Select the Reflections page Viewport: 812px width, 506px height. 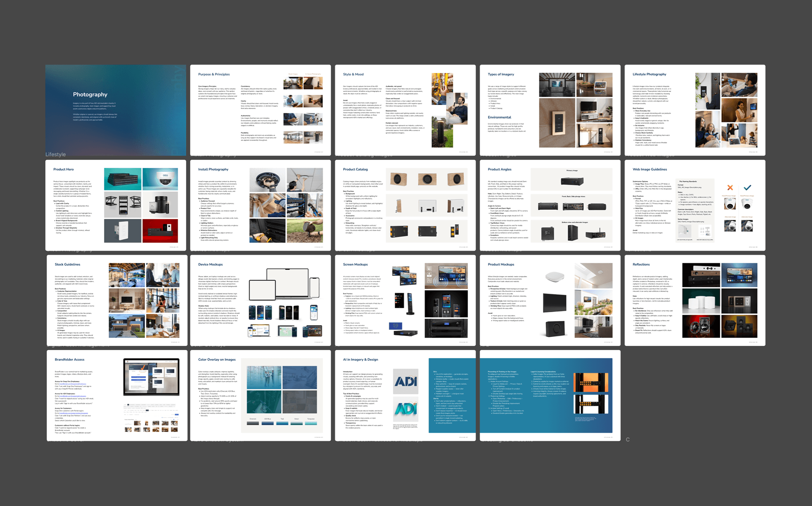[695, 300]
